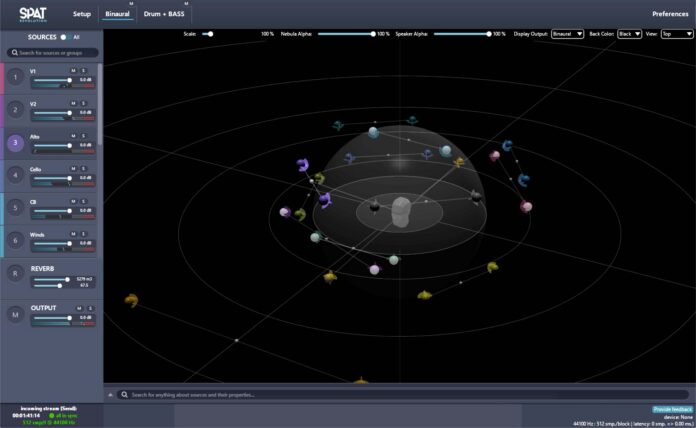Click the Winds source name label
This screenshot has width=696, height=428.
click(37, 234)
